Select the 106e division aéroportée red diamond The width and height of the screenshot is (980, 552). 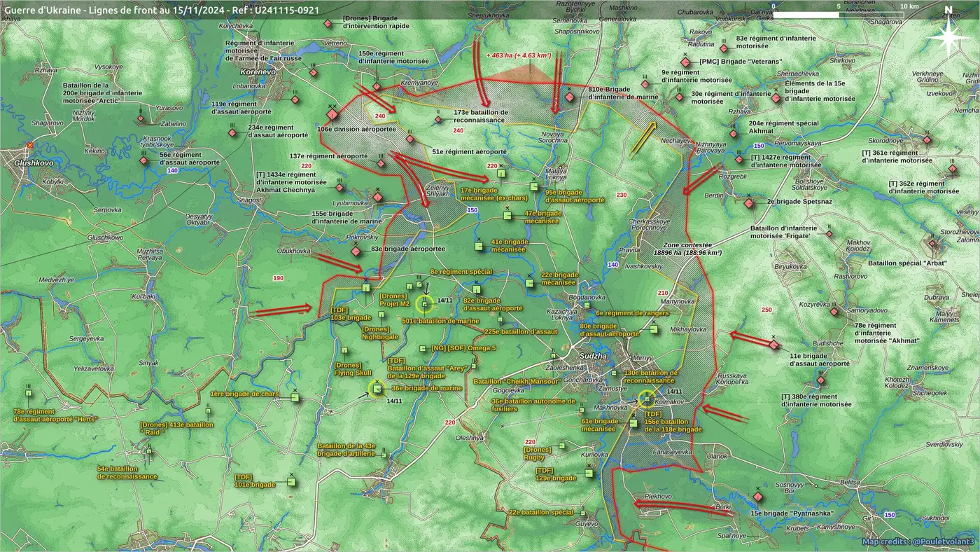(332, 115)
